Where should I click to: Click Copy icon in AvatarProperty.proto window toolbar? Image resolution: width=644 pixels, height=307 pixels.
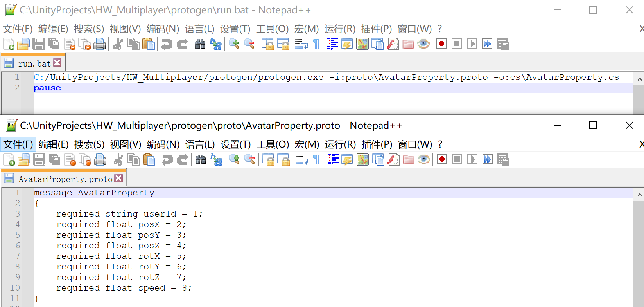134,159
